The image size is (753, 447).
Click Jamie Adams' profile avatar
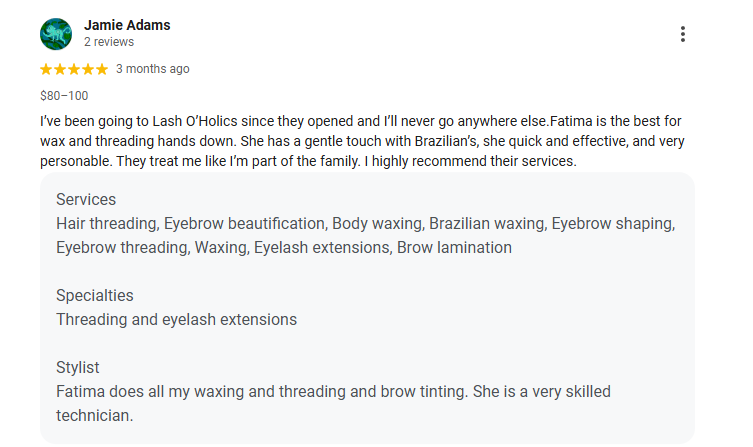[x=56, y=34]
